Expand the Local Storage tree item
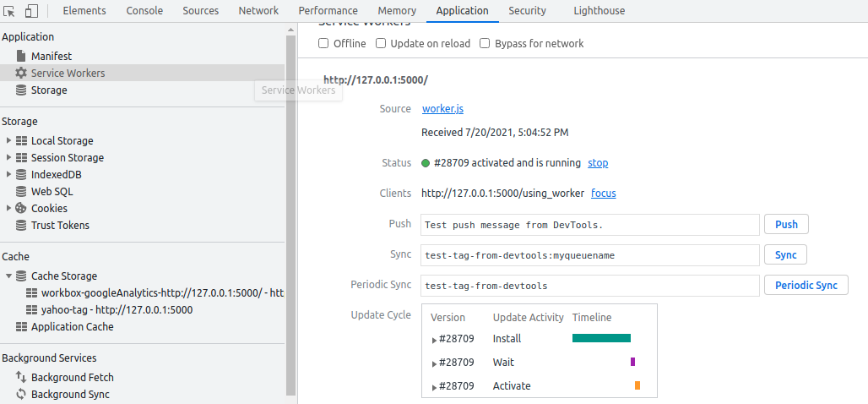Image resolution: width=868 pixels, height=404 pixels. [x=9, y=140]
